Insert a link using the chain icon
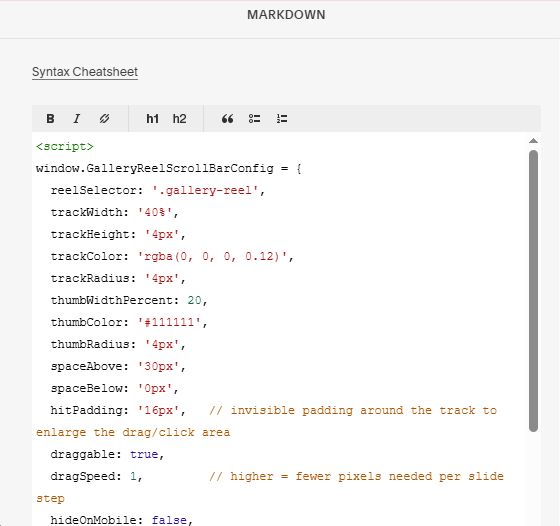The height and width of the screenshot is (526, 560). [x=104, y=119]
